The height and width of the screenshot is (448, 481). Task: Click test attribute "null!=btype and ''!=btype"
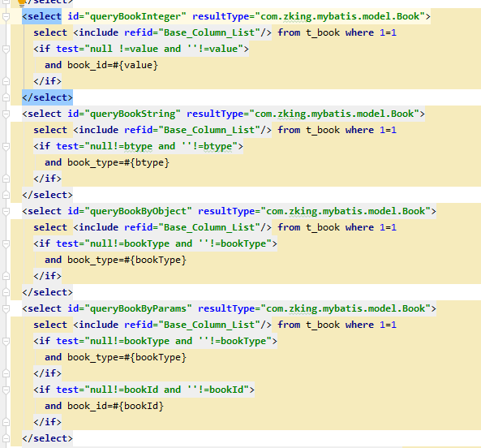click(161, 146)
